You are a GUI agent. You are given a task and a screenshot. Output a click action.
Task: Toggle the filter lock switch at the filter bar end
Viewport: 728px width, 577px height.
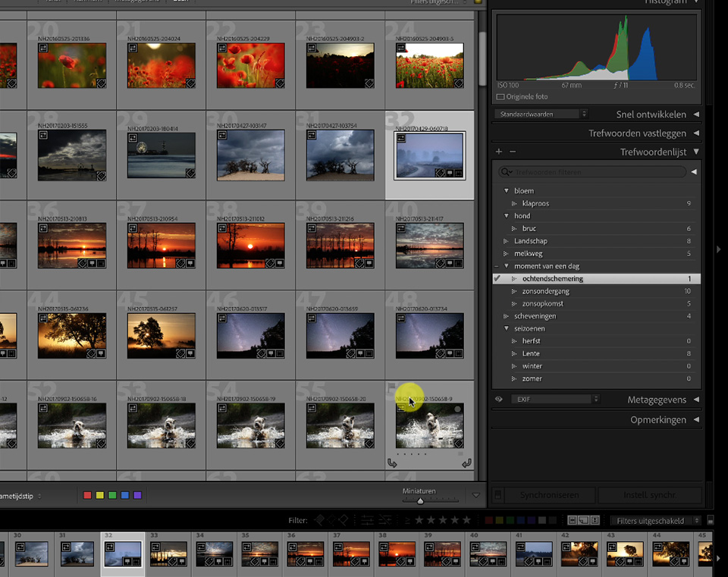click(711, 520)
